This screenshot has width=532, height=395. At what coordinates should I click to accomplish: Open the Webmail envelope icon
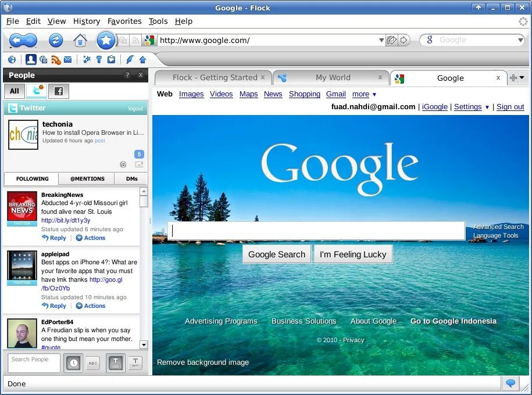pos(68,60)
